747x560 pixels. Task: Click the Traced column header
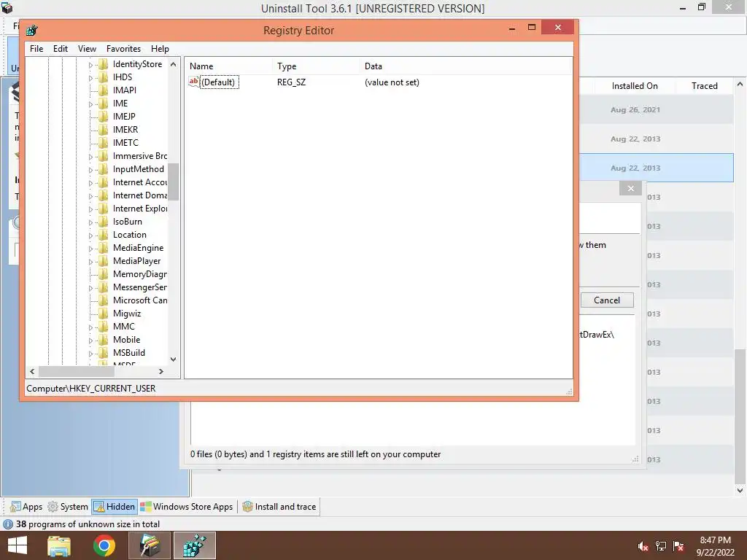tap(704, 86)
